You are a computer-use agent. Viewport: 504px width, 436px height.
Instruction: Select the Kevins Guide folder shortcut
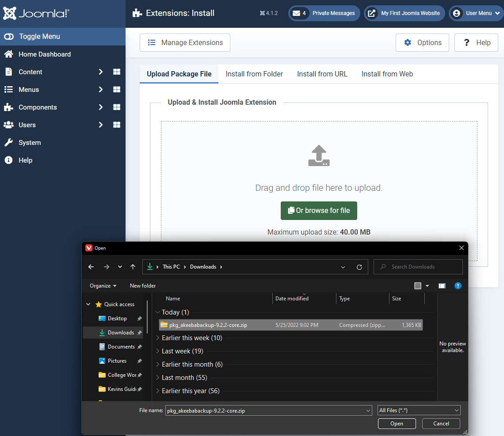click(x=118, y=389)
